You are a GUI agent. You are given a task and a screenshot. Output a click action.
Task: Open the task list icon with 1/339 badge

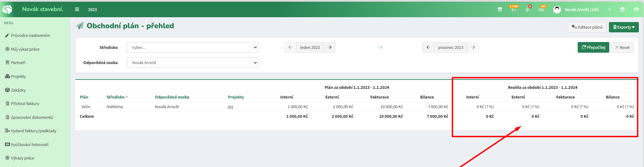(514, 9)
